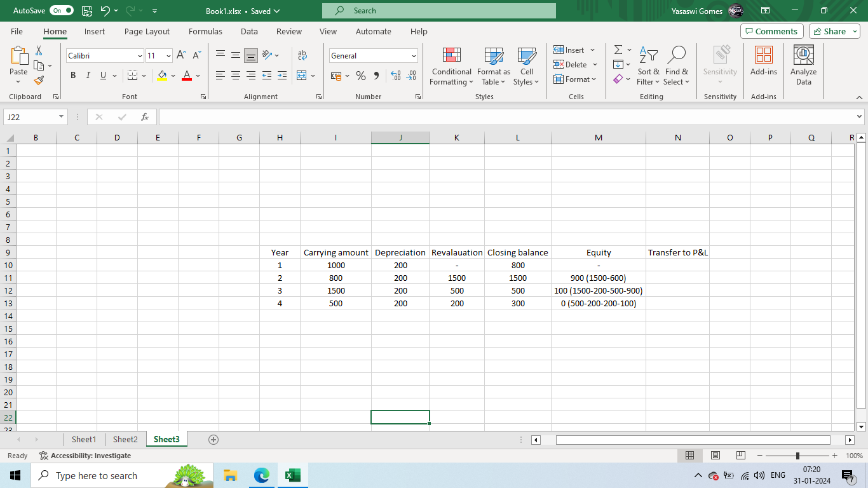This screenshot has height=488, width=868.
Task: Click the Analyze Data icon
Action: [x=803, y=55]
